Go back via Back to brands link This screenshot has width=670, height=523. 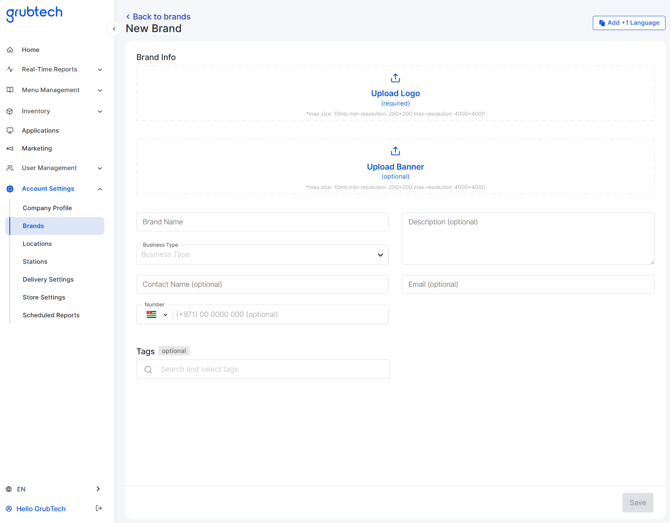coord(158,17)
